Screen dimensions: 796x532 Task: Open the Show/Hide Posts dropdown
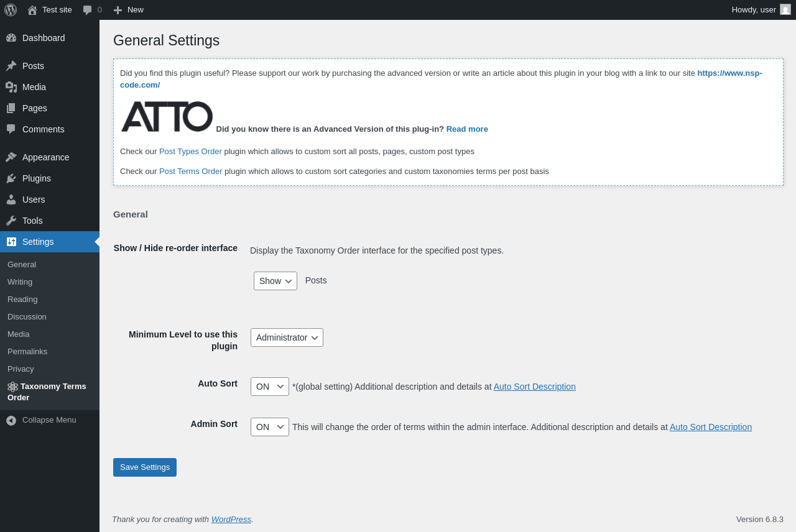[x=275, y=281]
